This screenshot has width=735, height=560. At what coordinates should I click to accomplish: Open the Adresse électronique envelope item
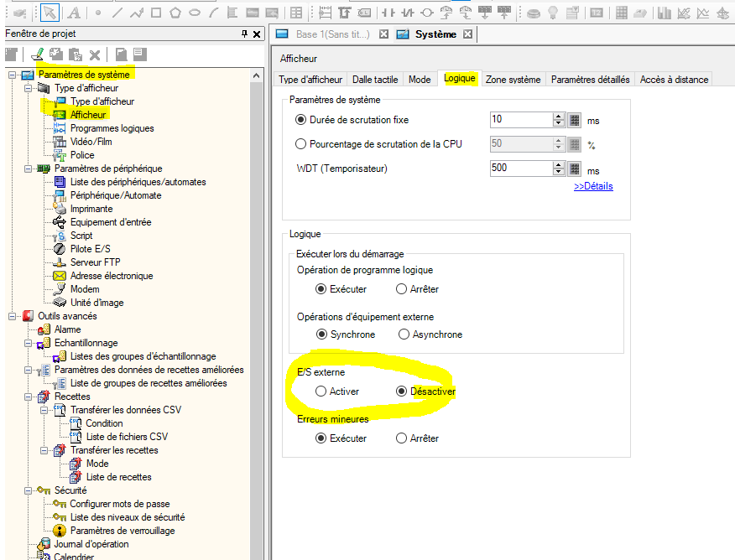coord(60,276)
